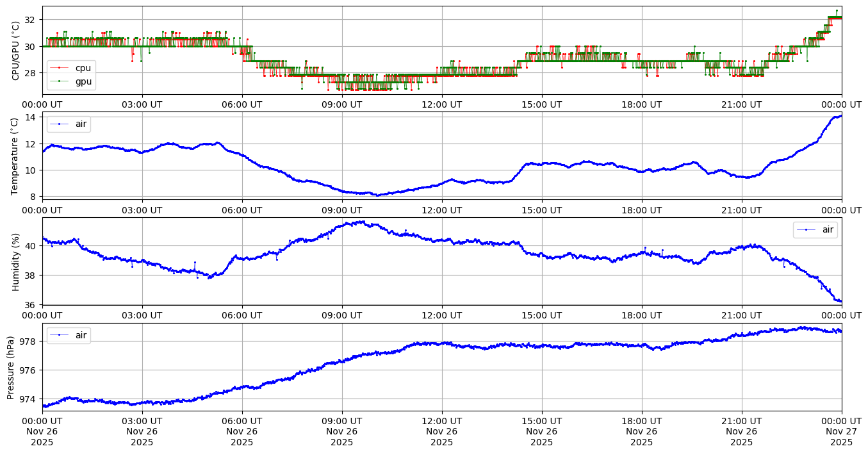This screenshot has height=453, width=868.
Task: Click the cpu entry in the top legend
Action: [x=83, y=68]
